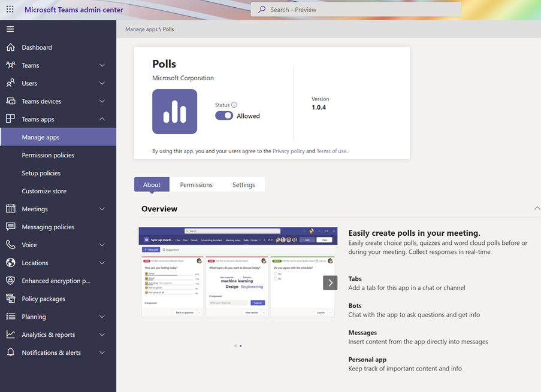Toggle the Allowed status switch
This screenshot has height=392, width=541.
point(224,116)
